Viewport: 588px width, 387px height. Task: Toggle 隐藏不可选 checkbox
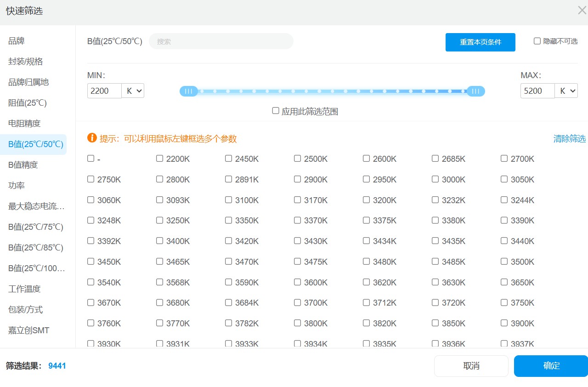(x=537, y=41)
